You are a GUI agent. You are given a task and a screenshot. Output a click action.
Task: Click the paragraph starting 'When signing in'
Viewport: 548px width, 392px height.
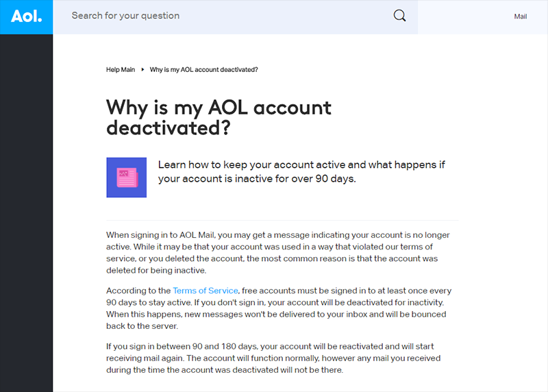(278, 252)
